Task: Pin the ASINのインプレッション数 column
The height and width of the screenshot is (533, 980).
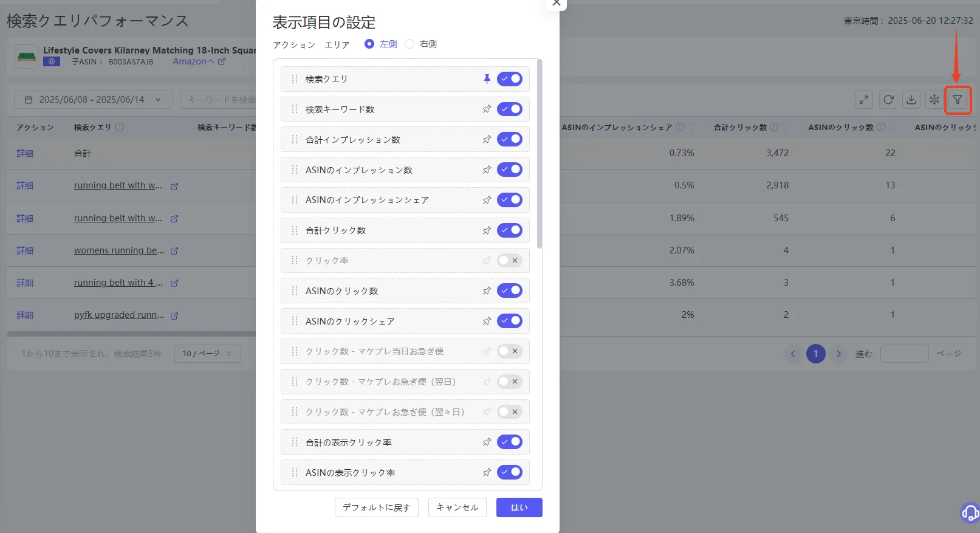Action: point(487,170)
